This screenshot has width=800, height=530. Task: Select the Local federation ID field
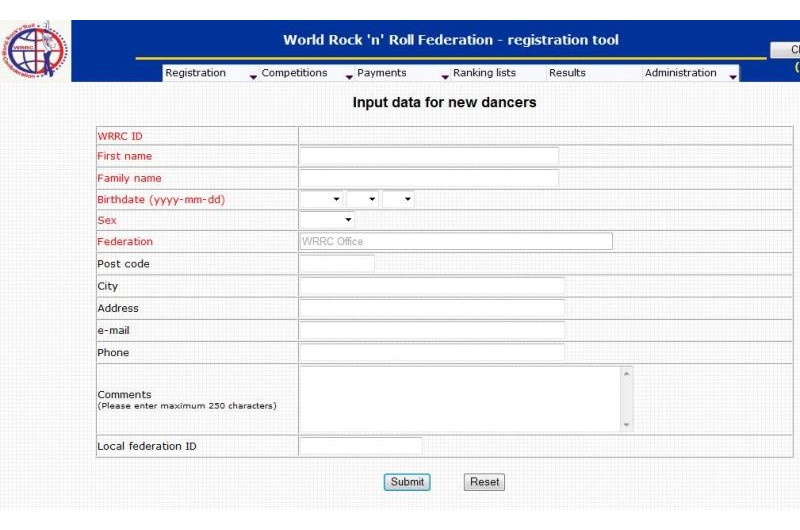point(361,446)
